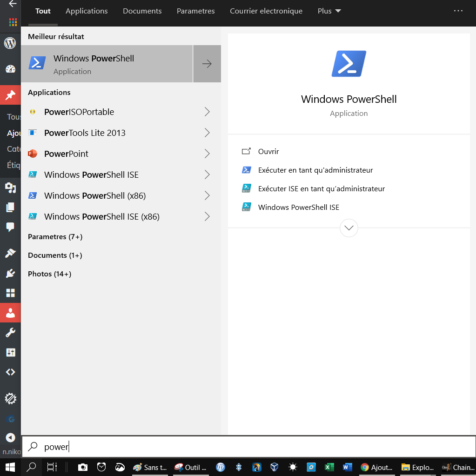The image size is (476, 476).
Task: Open the three-dot options menu
Action: coord(458,11)
